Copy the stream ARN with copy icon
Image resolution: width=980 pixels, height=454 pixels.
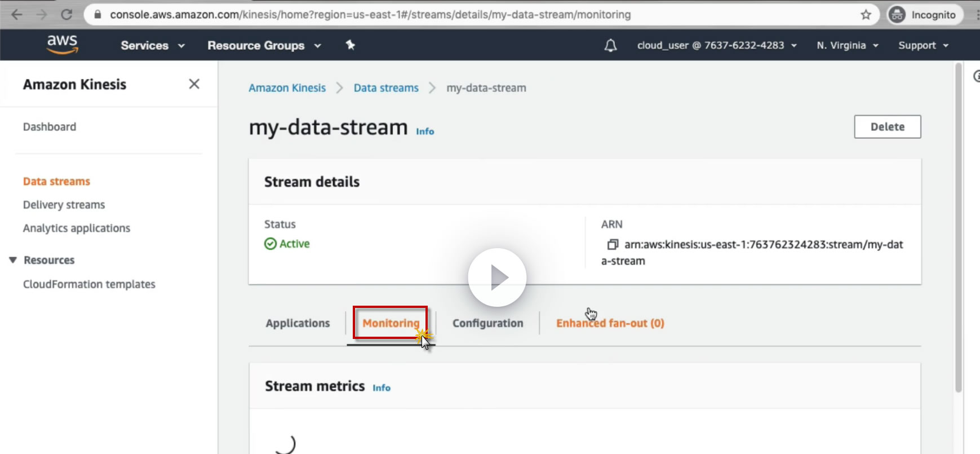[612, 244]
